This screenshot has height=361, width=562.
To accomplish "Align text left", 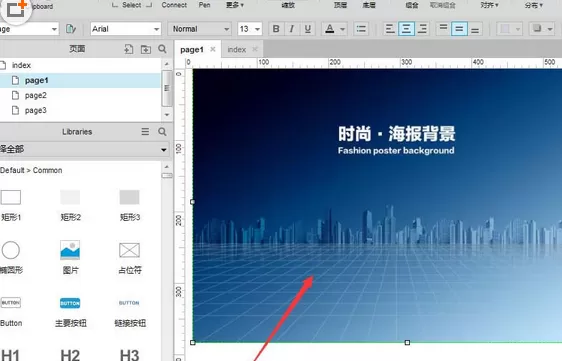I will (x=390, y=29).
